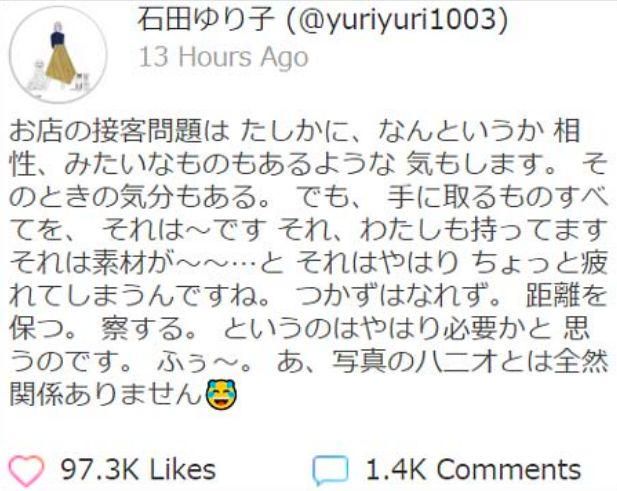The image size is (617, 491).
Task: Click the phrase つかずはなれず in post
Action: [x=399, y=295]
